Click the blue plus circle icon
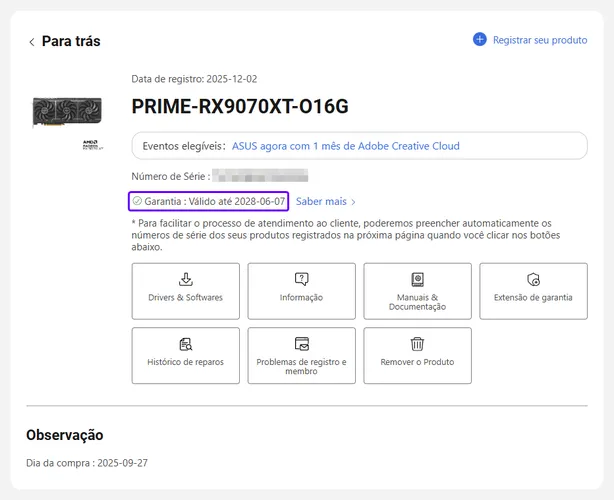 point(480,40)
